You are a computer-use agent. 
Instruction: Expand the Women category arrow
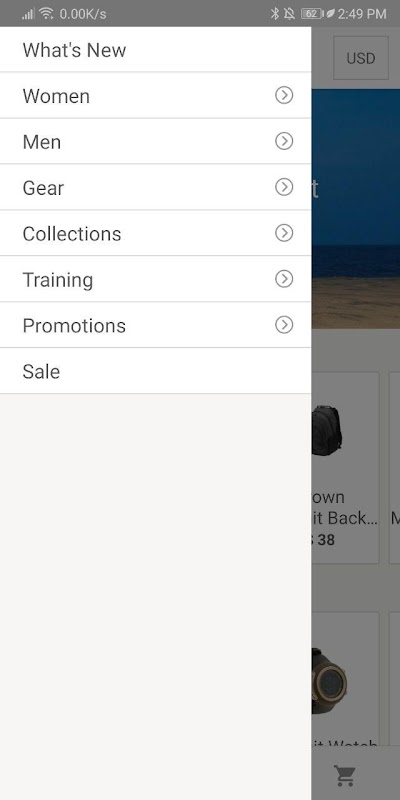[x=284, y=95]
